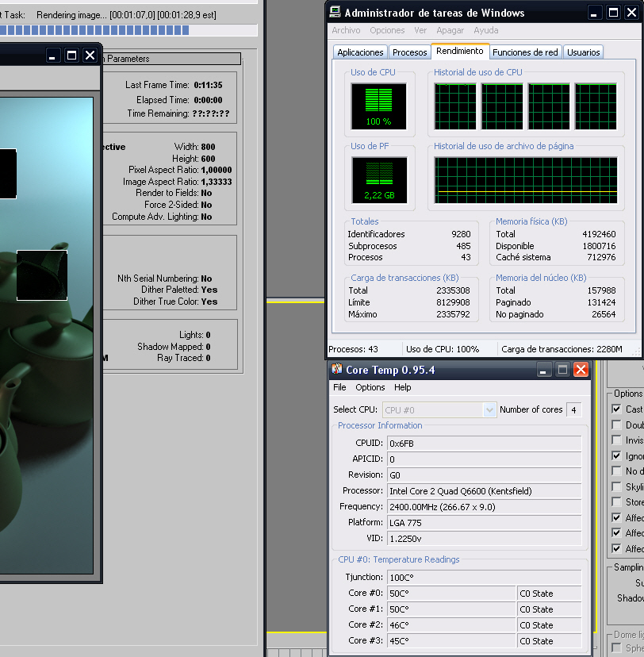This screenshot has height=657, width=644.
Task: Open the Archivo menu in Task Manager
Action: pyautogui.click(x=346, y=30)
